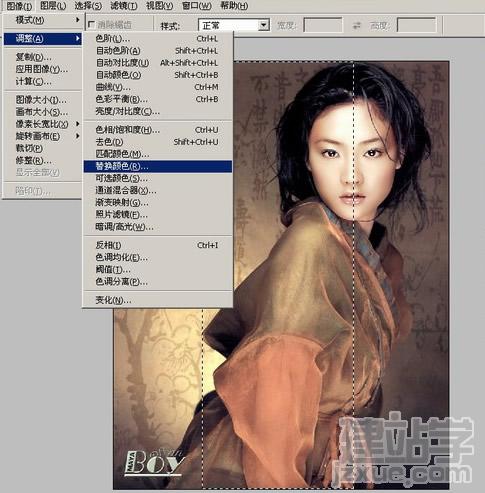
Task: Open the 样式 style dropdown showing 正常
Action: tap(234, 25)
